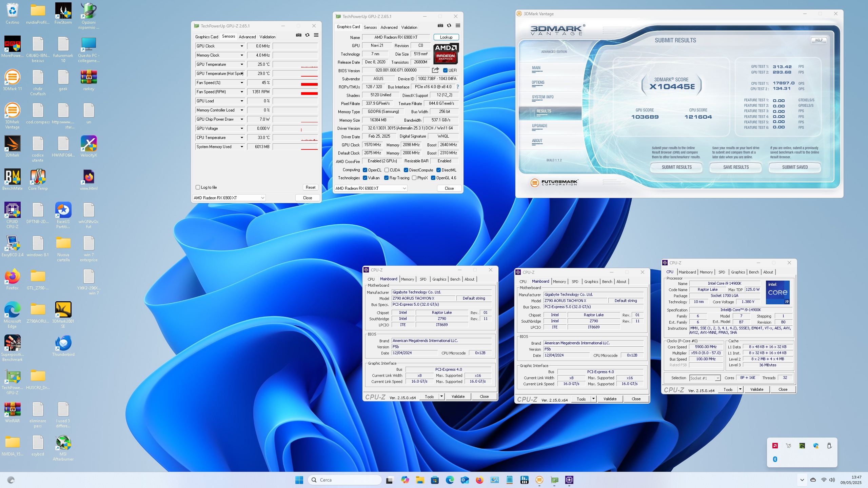
Task: Click Bus Interface question mark help icon
Action: (457, 87)
